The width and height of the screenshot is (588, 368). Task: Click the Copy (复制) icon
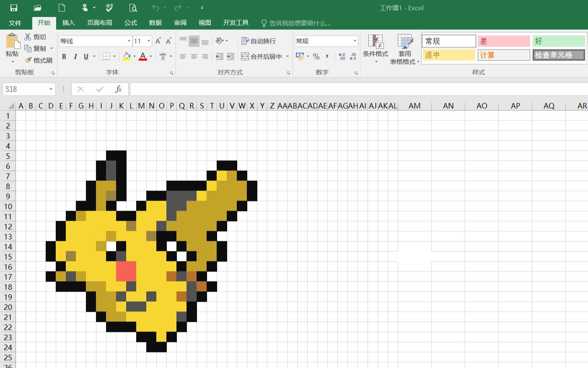coord(28,49)
